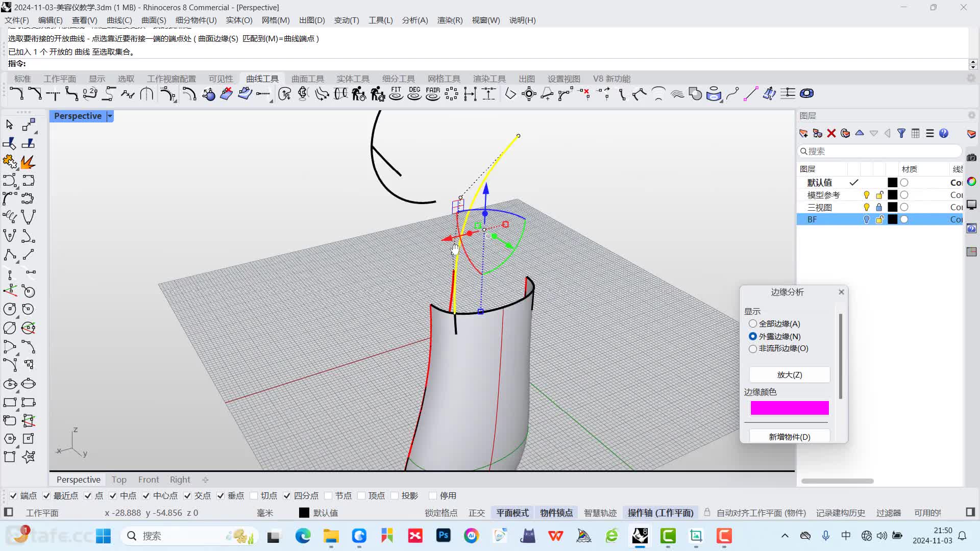This screenshot has width=980, height=551.
Task: Click the layer columns table icon
Action: click(x=916, y=133)
